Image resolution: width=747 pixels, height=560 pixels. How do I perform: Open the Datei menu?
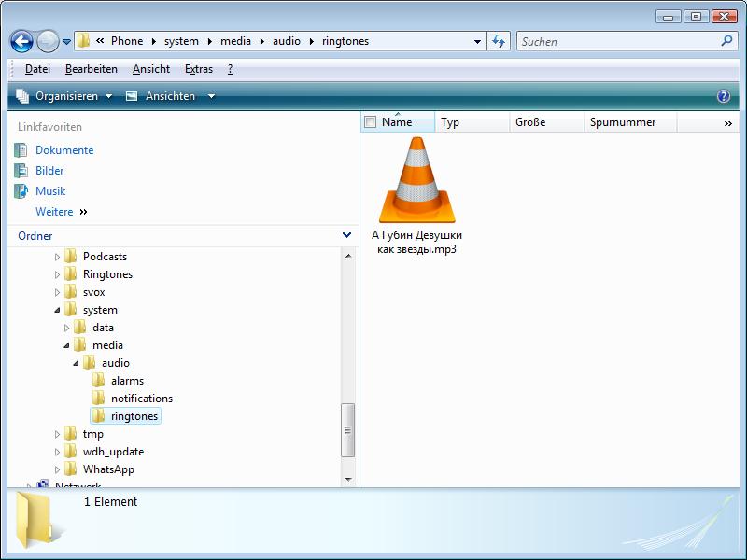pos(37,69)
